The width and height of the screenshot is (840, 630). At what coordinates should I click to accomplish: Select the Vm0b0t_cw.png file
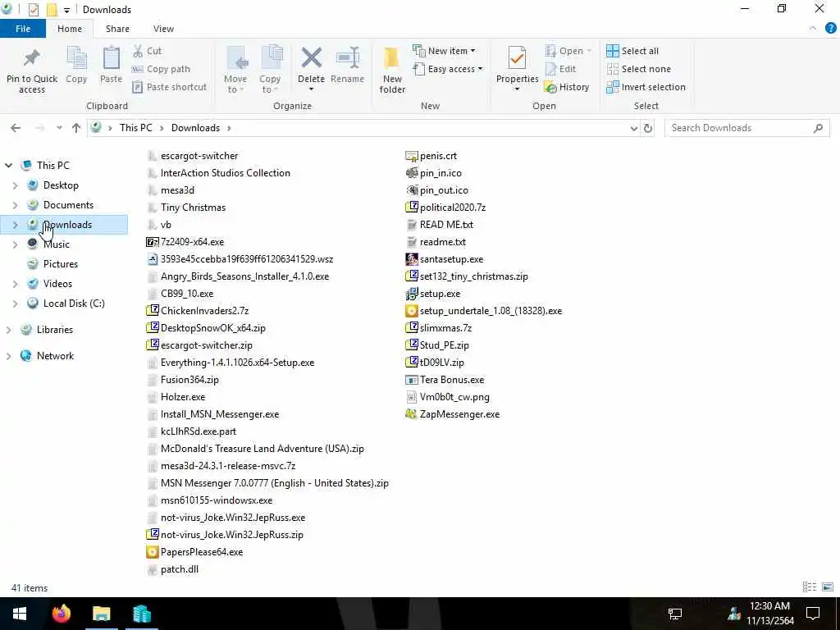coord(448,397)
